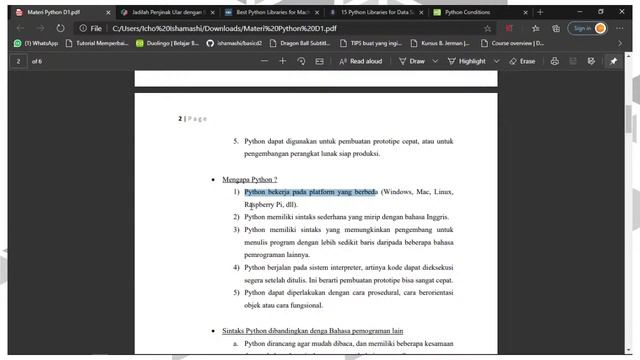
Task: Unpin the PDF toolbar
Action: pyautogui.click(x=613, y=61)
